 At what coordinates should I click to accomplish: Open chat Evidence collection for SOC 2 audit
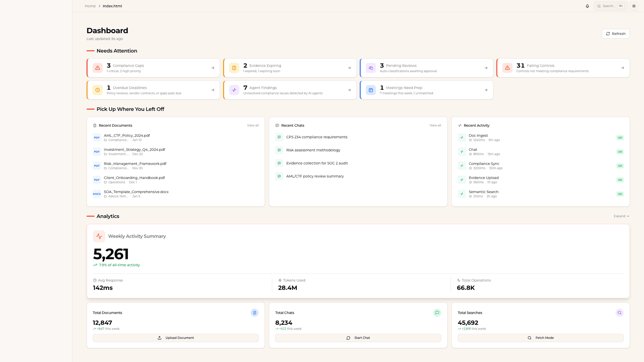point(358,163)
